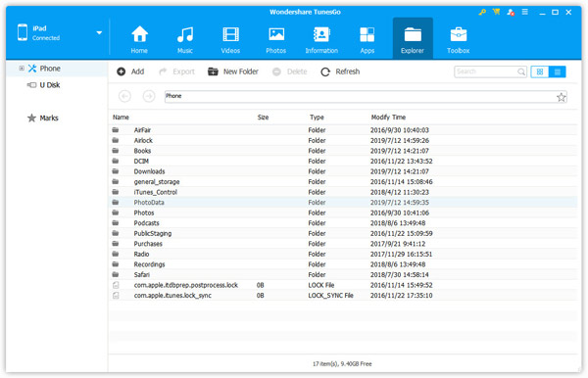Click the 2016/9/30 10:40:03 modify time
The image size is (588, 378).
point(400,130)
